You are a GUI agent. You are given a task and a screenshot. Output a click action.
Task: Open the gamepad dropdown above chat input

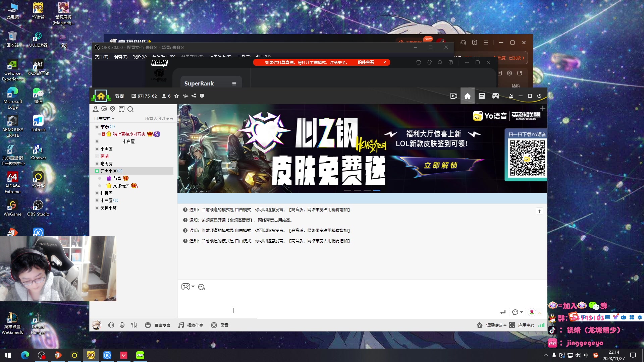tap(188, 287)
